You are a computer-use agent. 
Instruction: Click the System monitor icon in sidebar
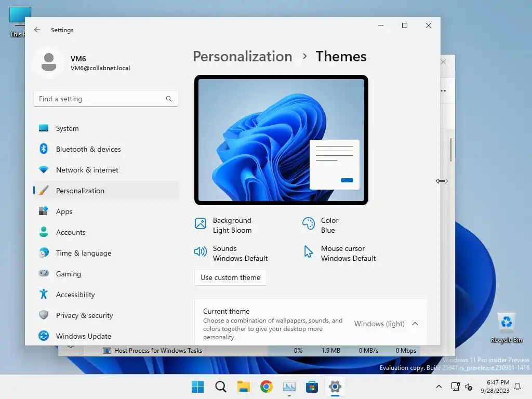(44, 128)
